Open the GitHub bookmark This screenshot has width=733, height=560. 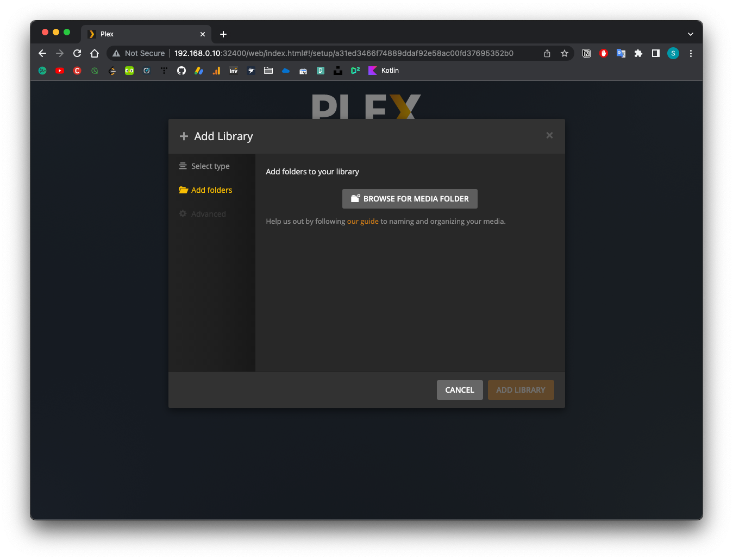(x=181, y=71)
